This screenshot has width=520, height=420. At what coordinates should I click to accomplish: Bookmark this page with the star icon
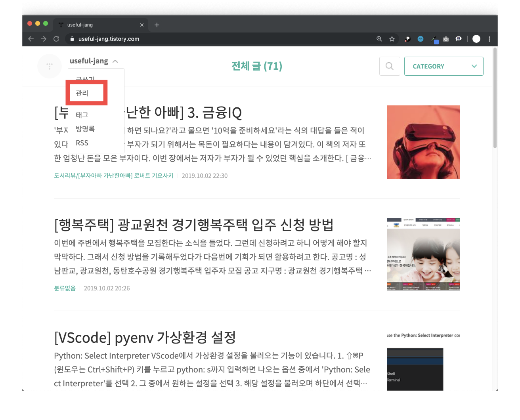[x=392, y=39]
